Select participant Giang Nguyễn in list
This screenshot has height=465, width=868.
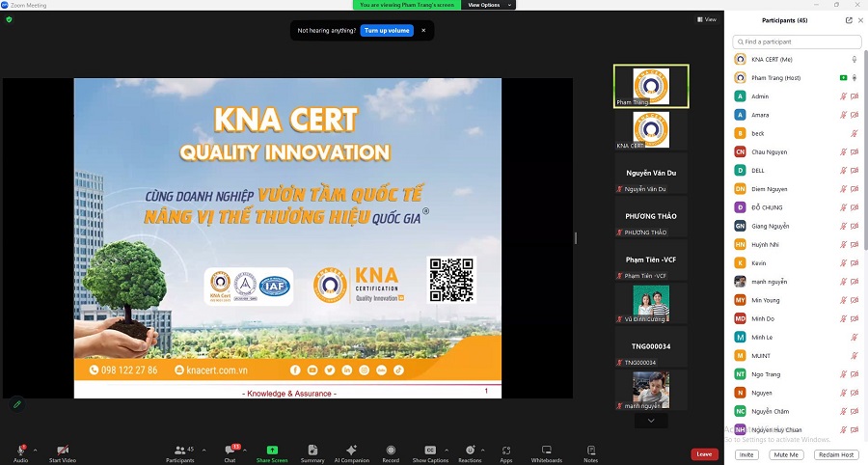[797, 227]
